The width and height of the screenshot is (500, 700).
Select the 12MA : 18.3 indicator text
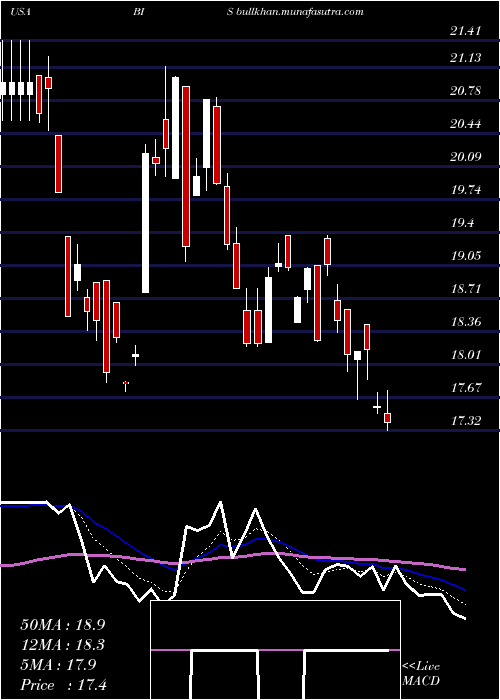[x=63, y=645]
